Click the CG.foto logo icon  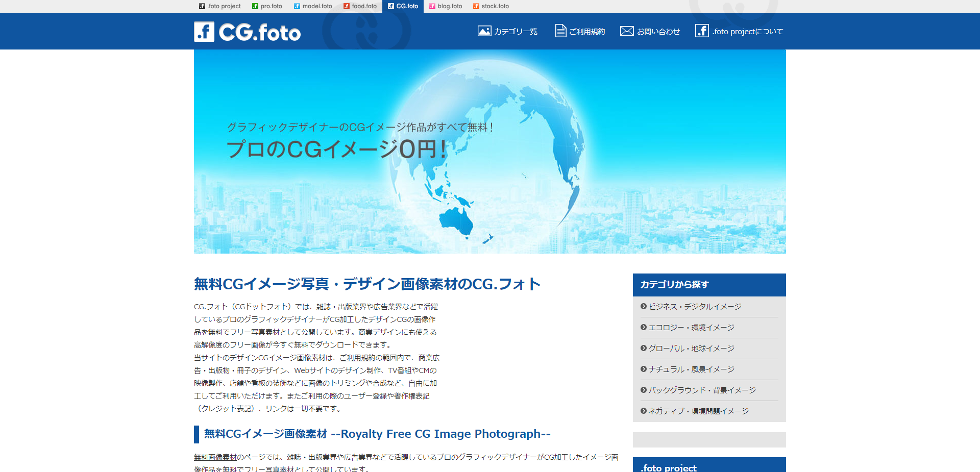pyautogui.click(x=203, y=31)
